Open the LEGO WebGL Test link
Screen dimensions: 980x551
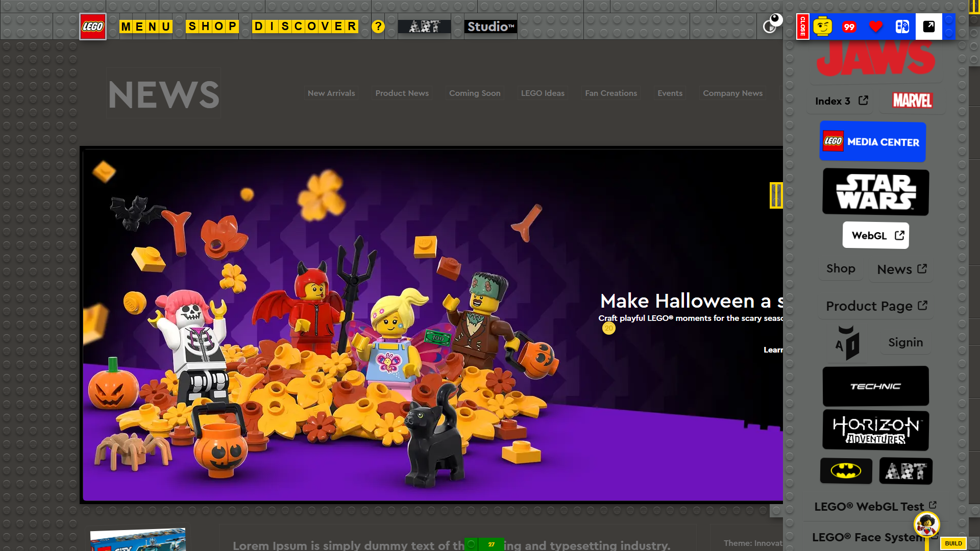click(875, 507)
